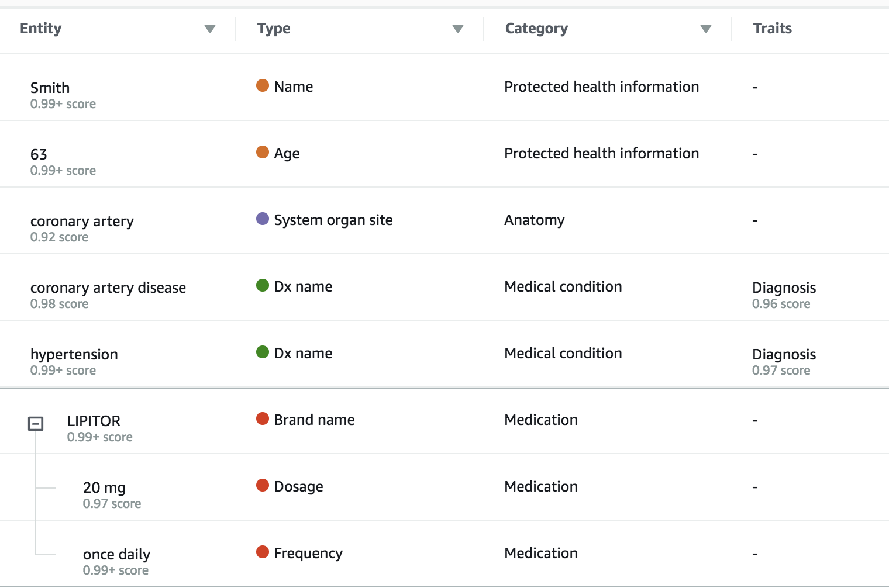The image size is (889, 588).
Task: Open the Entity column sort dropdown
Action: click(x=210, y=29)
